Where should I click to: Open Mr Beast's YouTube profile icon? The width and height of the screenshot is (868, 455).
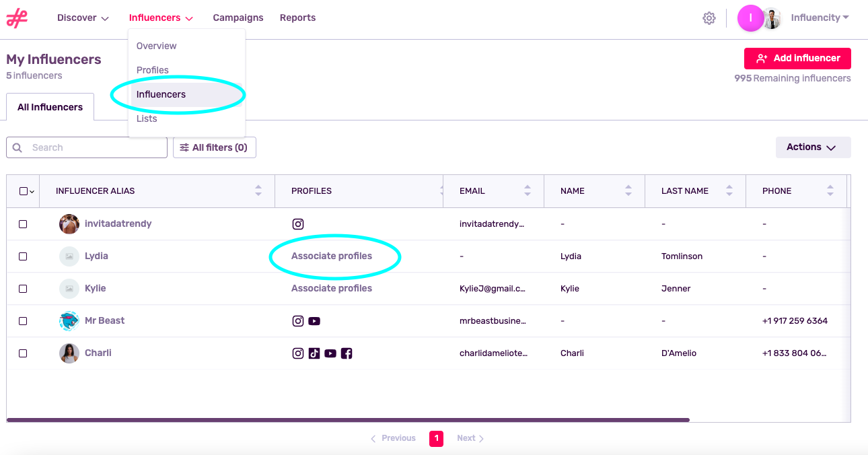[x=314, y=320]
